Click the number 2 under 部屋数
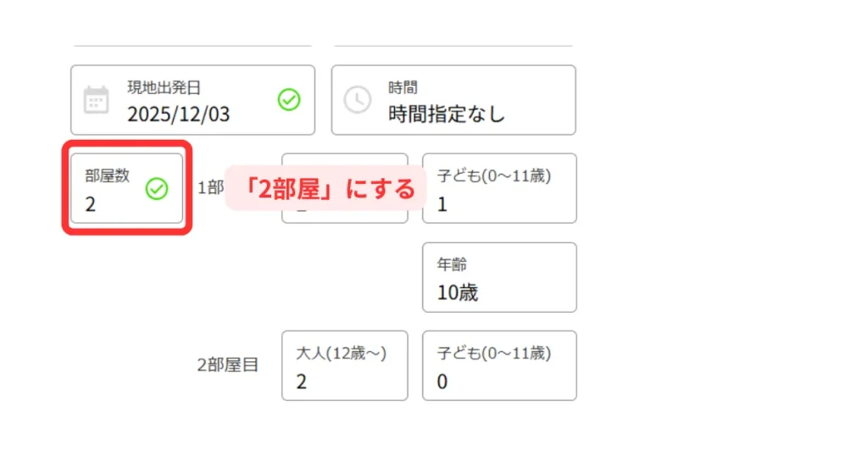The width and height of the screenshot is (868, 456). click(91, 203)
